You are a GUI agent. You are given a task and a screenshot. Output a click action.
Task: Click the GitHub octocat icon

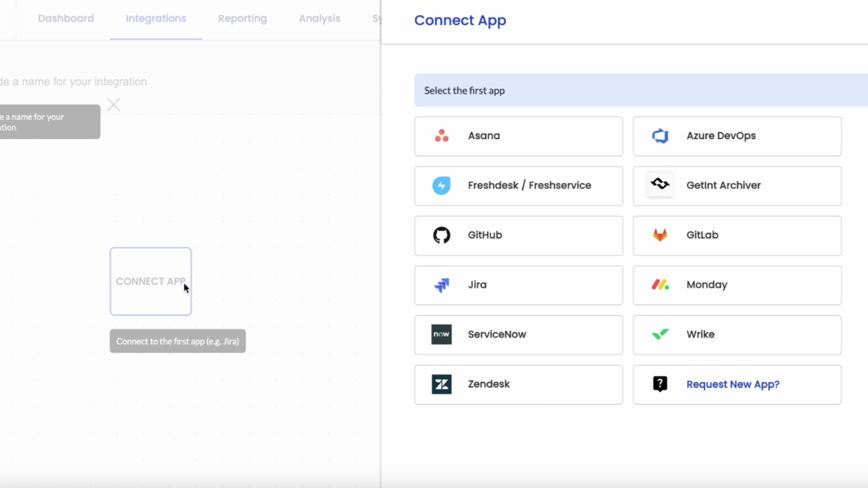[442, 235]
